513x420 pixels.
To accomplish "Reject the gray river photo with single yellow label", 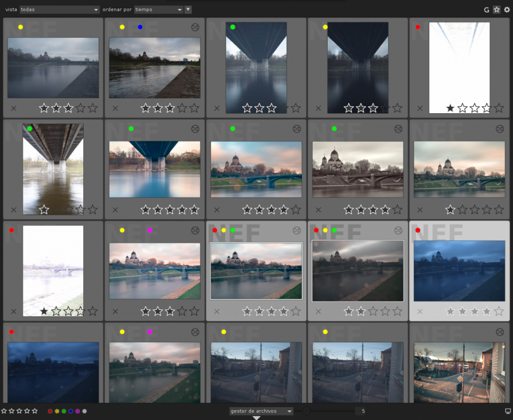I will pos(14,108).
